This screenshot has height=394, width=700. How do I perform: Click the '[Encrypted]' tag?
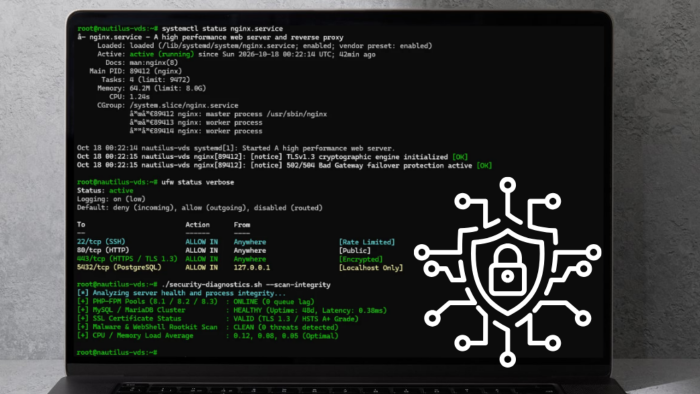pos(361,259)
